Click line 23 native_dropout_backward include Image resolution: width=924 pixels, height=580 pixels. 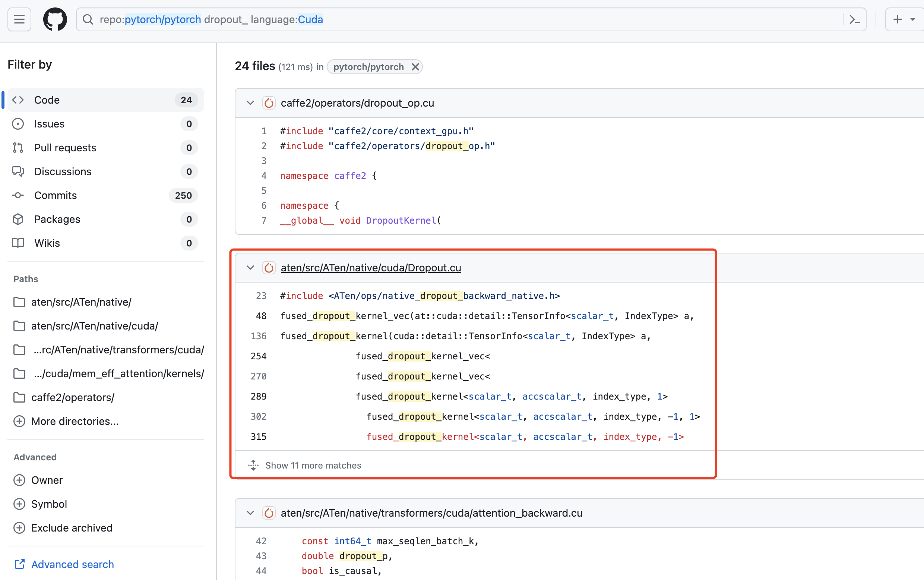coord(420,295)
